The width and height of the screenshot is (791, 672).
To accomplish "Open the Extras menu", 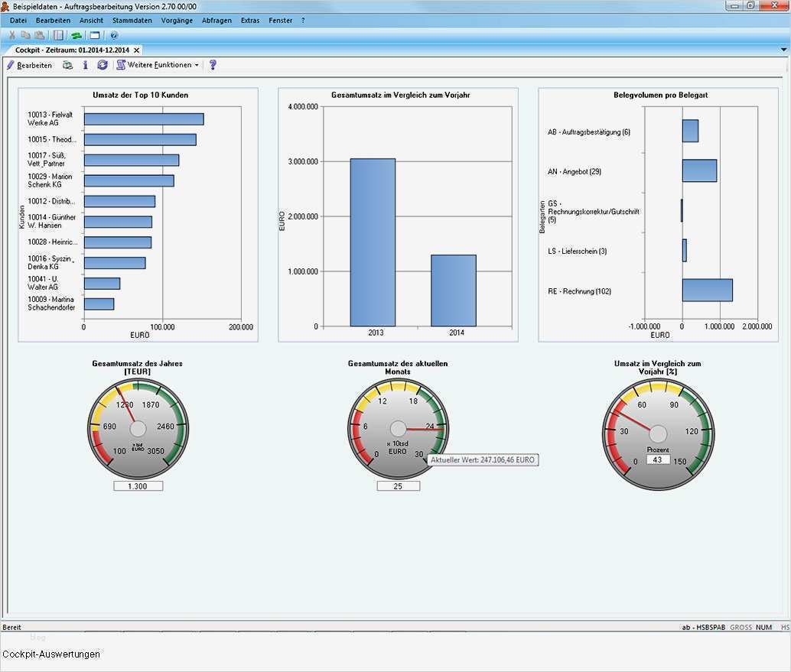I will [250, 21].
